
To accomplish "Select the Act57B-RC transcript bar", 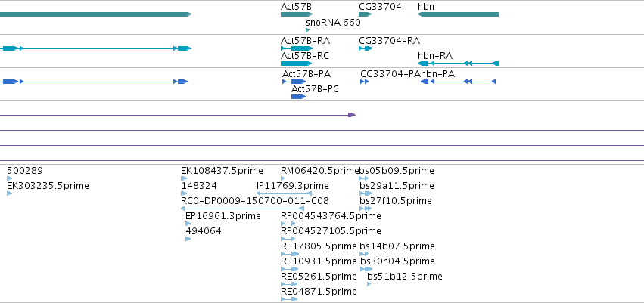I will (297, 63).
